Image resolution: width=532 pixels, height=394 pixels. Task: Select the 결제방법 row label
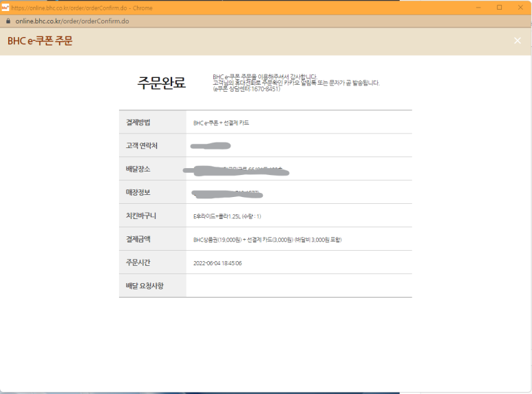coord(138,123)
